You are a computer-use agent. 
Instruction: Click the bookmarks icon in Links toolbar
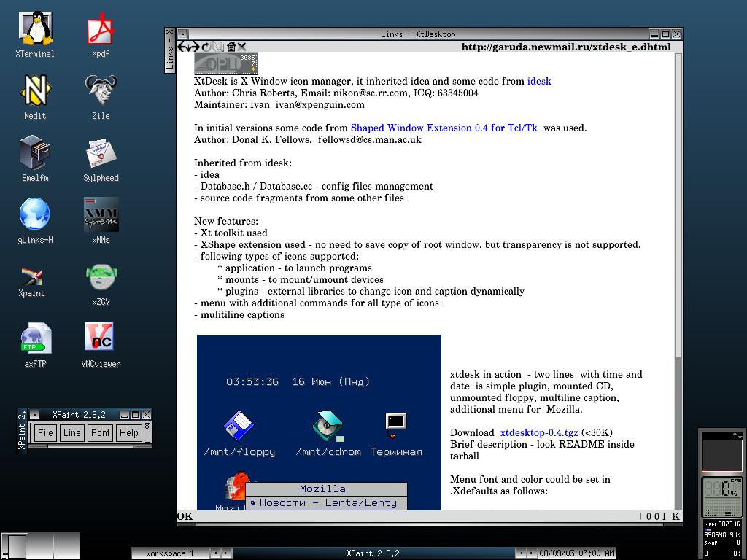coord(218,47)
